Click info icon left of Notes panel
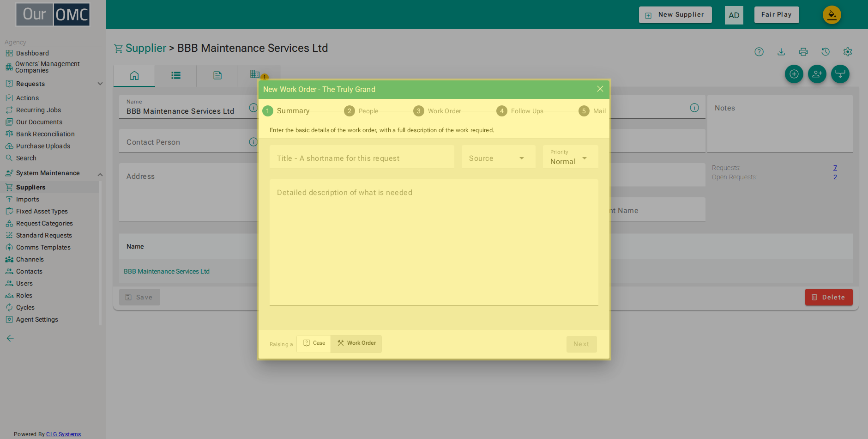The image size is (868, 439). [x=694, y=108]
